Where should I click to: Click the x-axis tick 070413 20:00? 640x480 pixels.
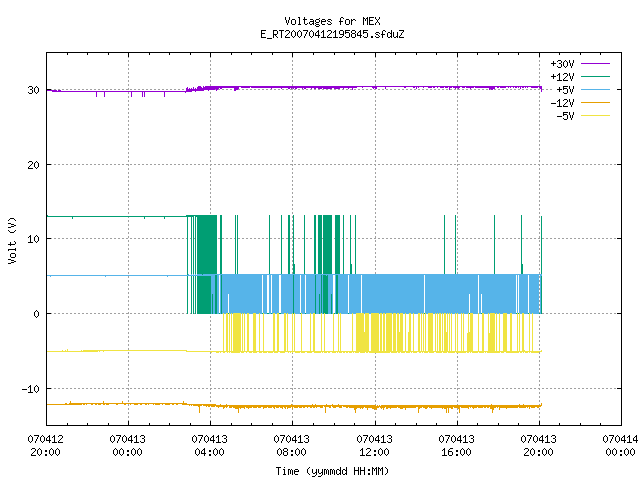pos(538,446)
